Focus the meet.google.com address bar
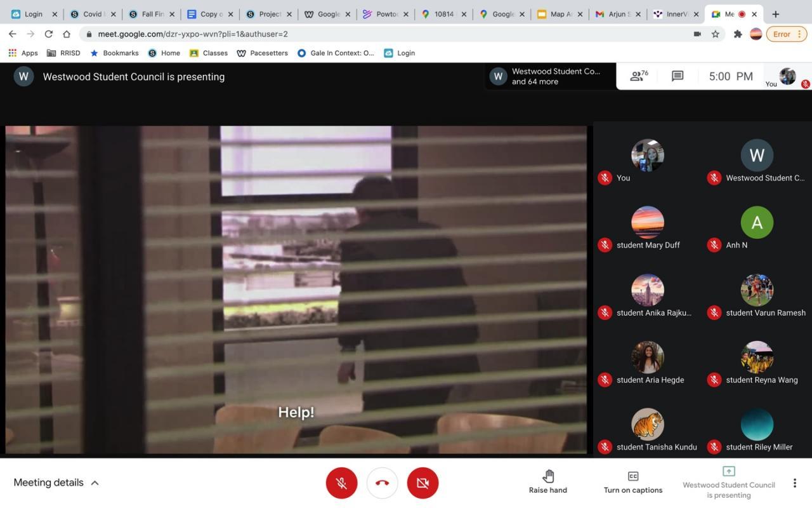The width and height of the screenshot is (812, 508). click(x=387, y=34)
